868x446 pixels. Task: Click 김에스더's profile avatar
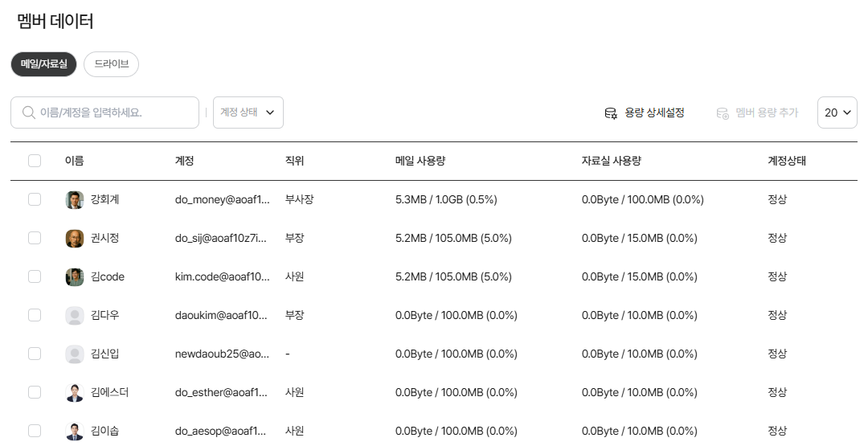75,393
